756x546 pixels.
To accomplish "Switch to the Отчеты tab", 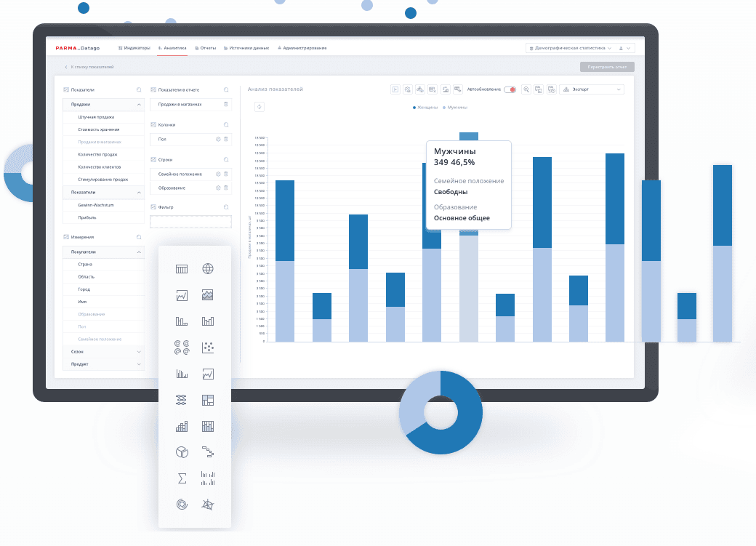I will click(205, 48).
